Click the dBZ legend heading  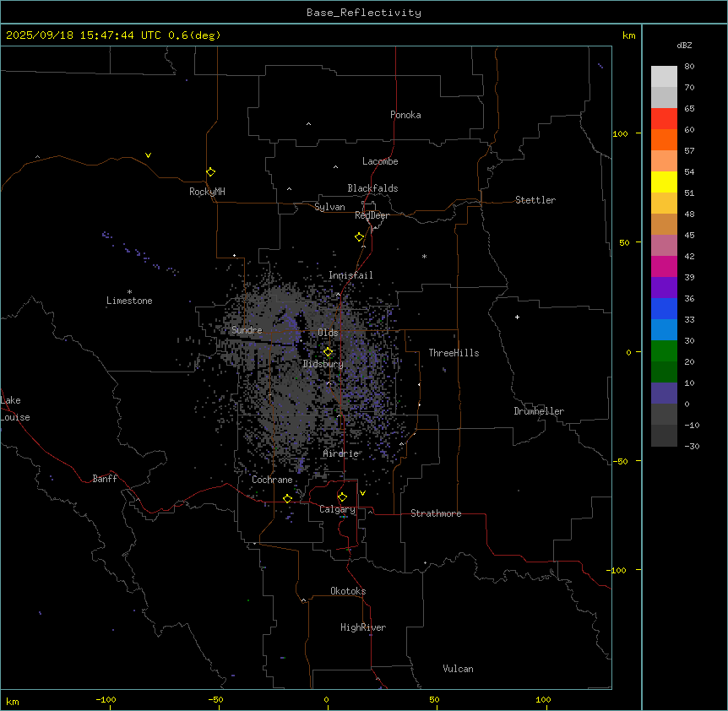tap(685, 45)
